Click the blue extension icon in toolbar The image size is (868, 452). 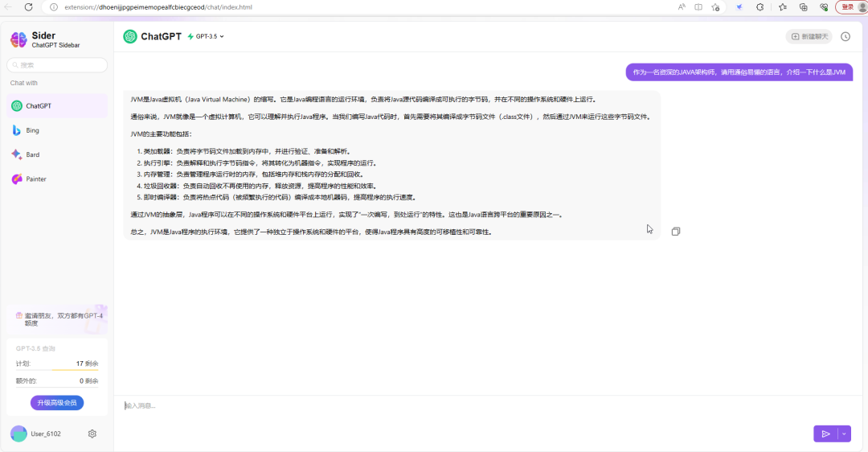pyautogui.click(x=739, y=7)
